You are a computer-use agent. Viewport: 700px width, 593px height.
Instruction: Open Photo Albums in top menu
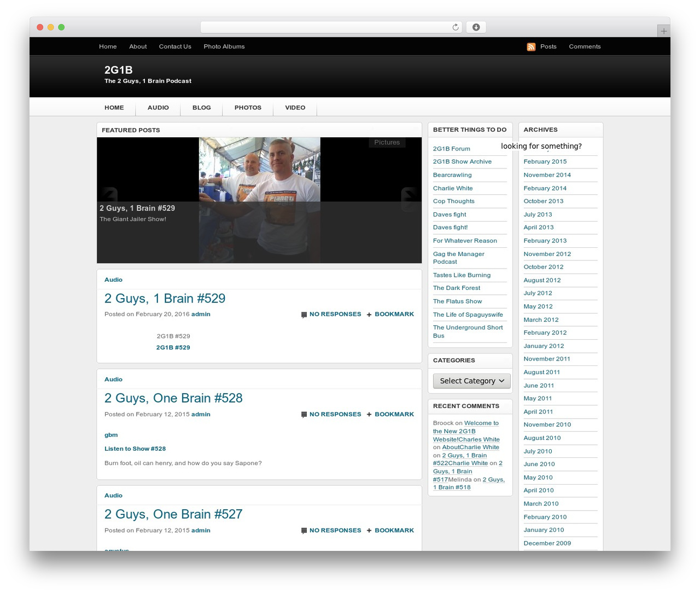pyautogui.click(x=224, y=46)
